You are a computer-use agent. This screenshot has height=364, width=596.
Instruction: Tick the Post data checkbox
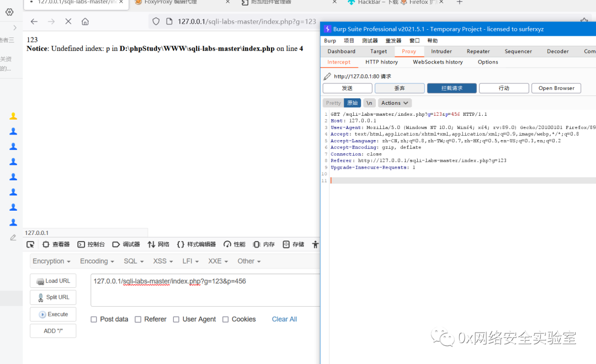[x=93, y=319]
